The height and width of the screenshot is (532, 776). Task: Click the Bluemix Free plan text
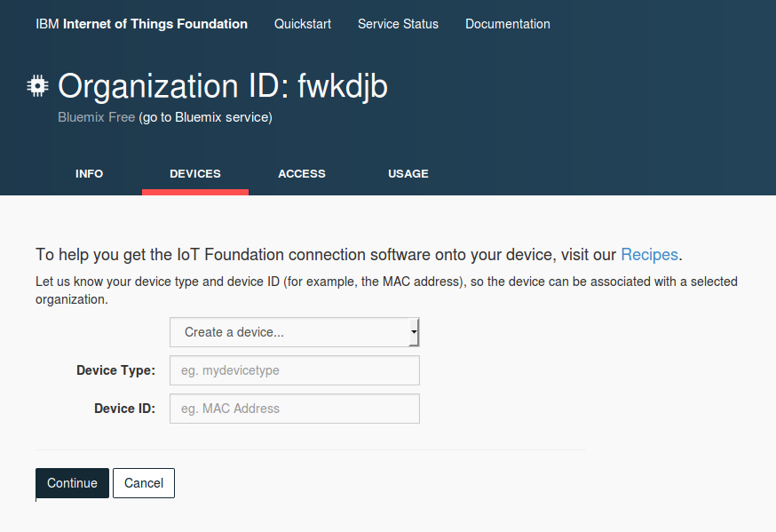pyautogui.click(x=97, y=117)
